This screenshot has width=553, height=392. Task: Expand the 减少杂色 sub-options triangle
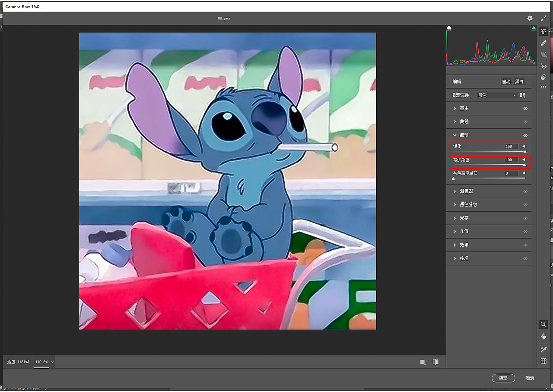click(524, 160)
